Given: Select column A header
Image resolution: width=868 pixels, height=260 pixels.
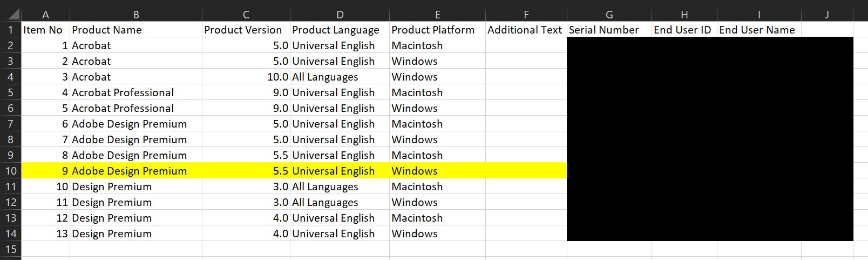Looking at the screenshot, I should point(45,15).
